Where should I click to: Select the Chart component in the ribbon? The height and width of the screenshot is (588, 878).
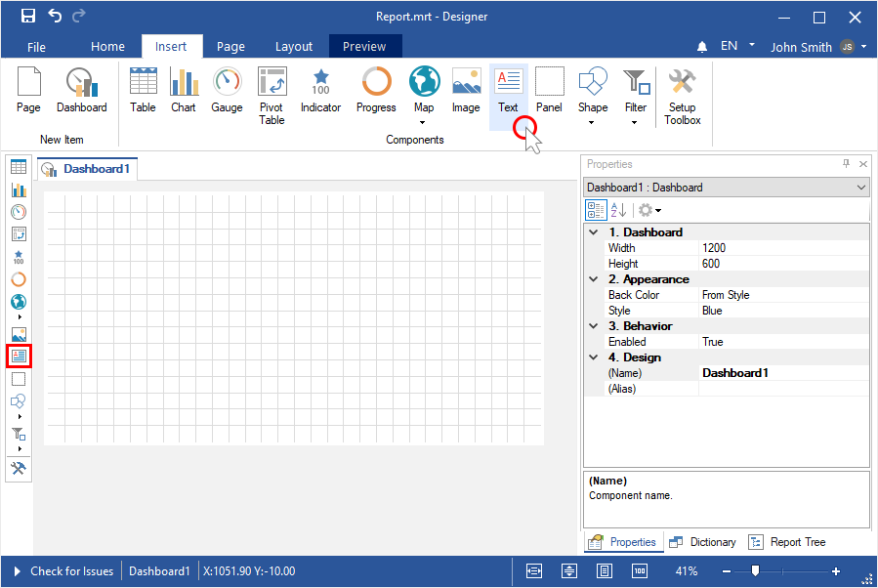[x=184, y=91]
